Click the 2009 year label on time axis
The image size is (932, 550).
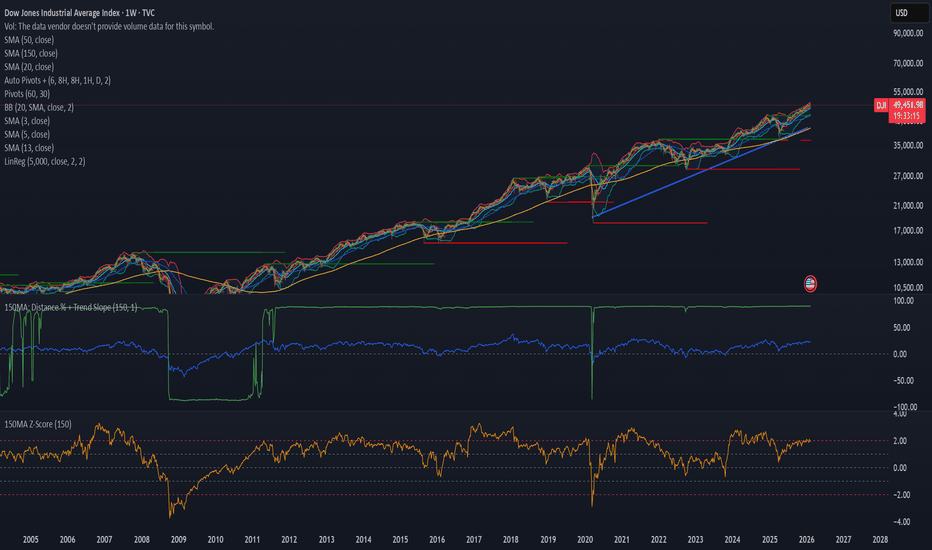[x=178, y=540]
